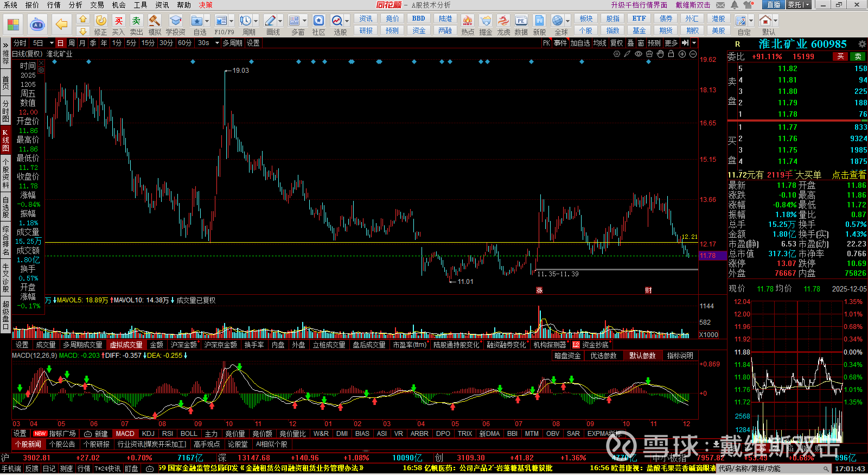Toggle 预测 forecast on chart

click(x=654, y=43)
